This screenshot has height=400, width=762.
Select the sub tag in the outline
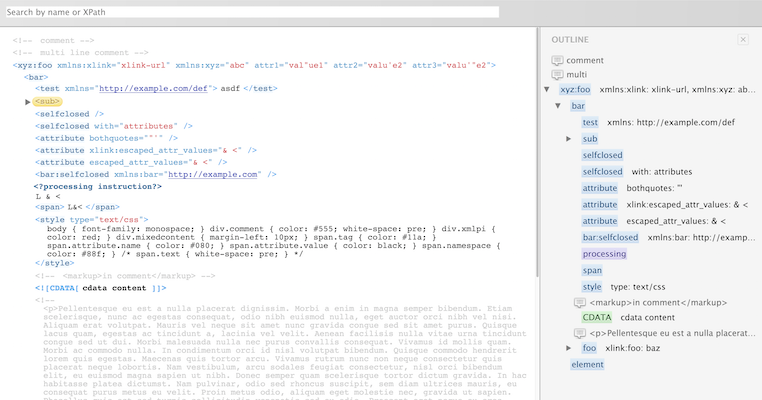(x=590, y=139)
